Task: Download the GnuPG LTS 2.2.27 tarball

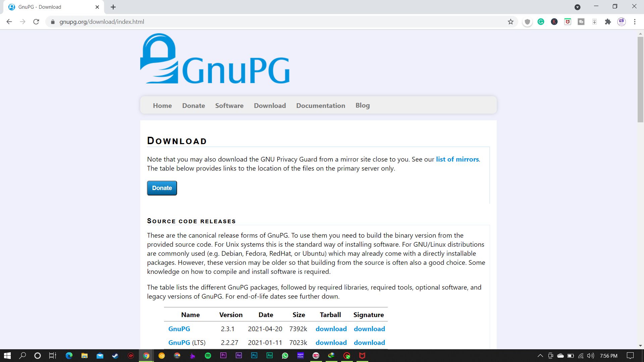Action: point(331,343)
